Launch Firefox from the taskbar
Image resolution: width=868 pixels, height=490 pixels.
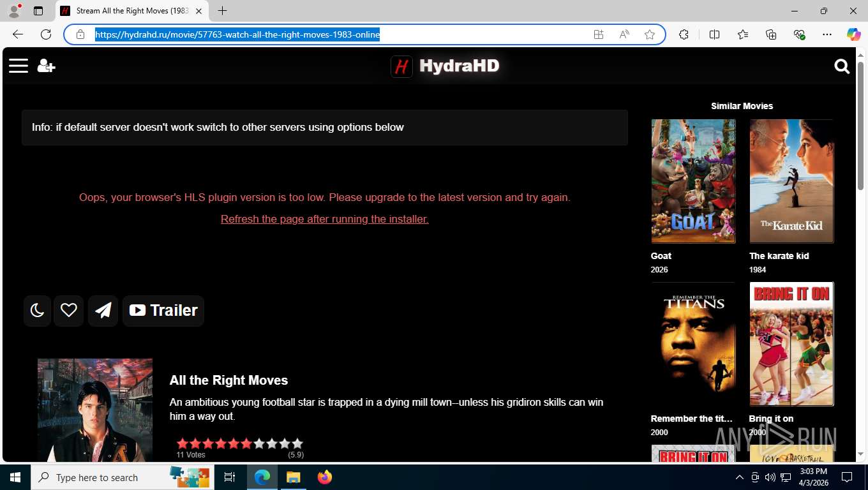325,477
